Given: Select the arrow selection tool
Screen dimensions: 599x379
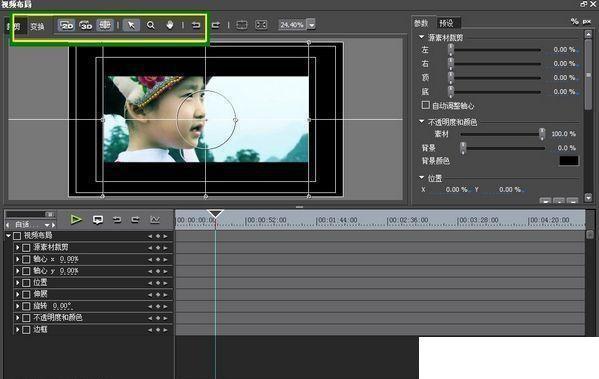Looking at the screenshot, I should point(131,25).
